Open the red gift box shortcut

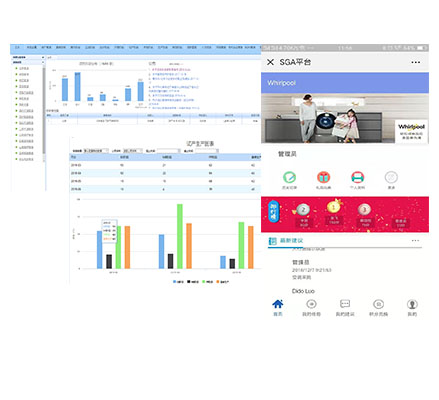323,177
